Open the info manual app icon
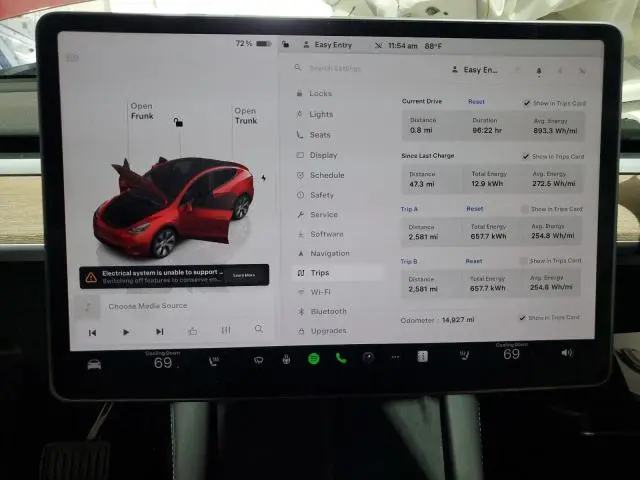Screen dimensions: 640x480 422,356
